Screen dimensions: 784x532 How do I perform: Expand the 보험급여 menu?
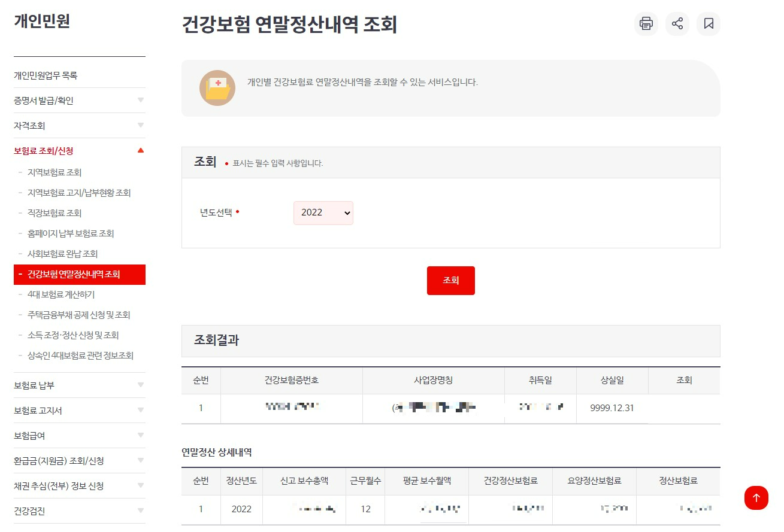pyautogui.click(x=80, y=436)
